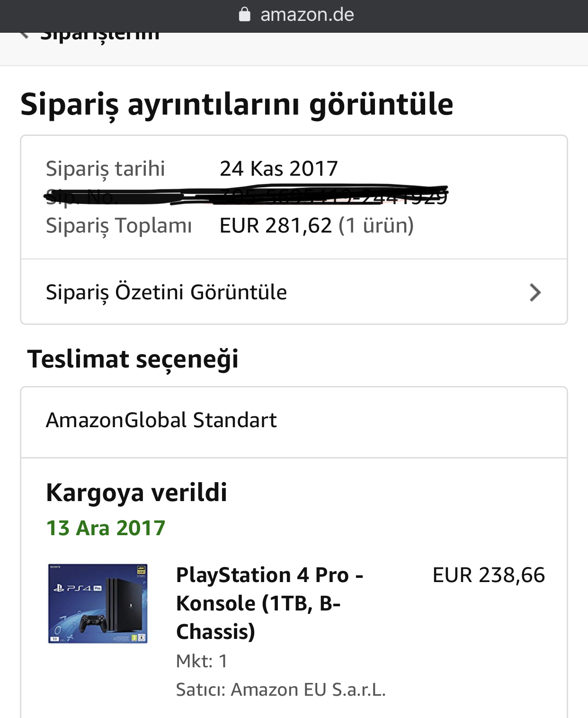The height and width of the screenshot is (718, 588).
Task: Click the EUR 238,66 item price
Action: click(x=489, y=575)
